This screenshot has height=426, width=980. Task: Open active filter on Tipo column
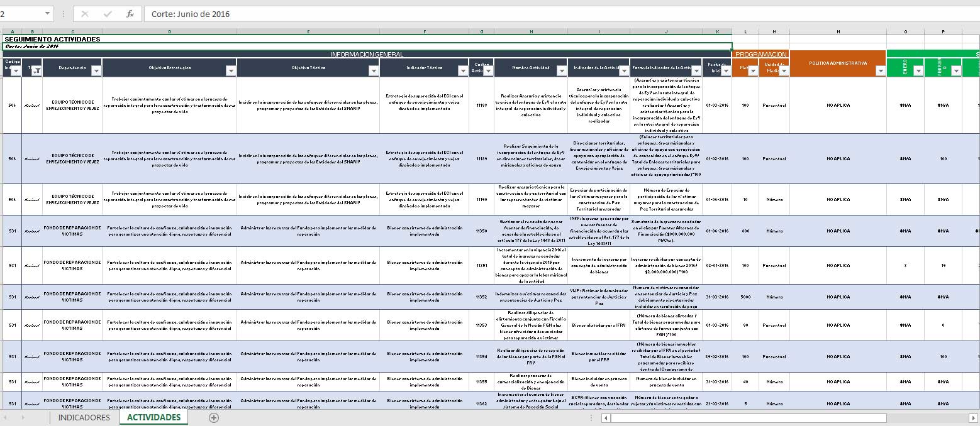[x=37, y=71]
